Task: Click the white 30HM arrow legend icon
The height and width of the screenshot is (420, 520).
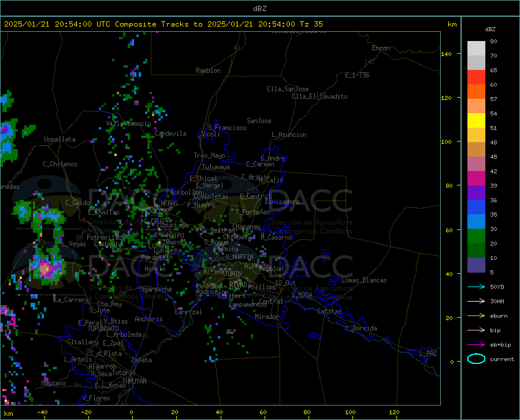Action: coord(476,302)
